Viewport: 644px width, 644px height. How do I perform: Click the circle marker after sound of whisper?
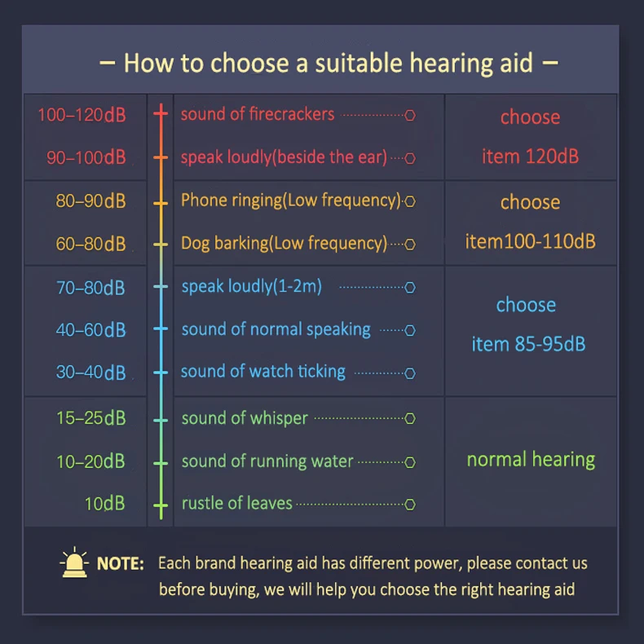coord(410,419)
